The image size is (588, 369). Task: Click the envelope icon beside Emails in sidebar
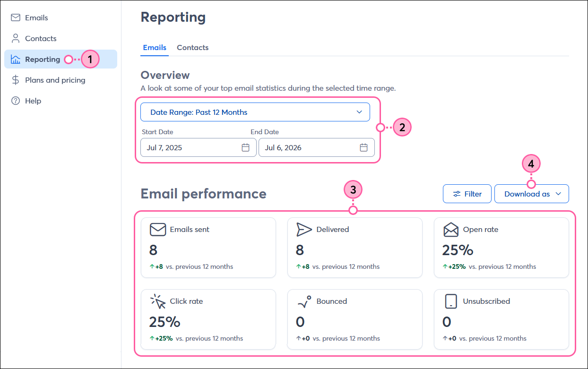[16, 17]
